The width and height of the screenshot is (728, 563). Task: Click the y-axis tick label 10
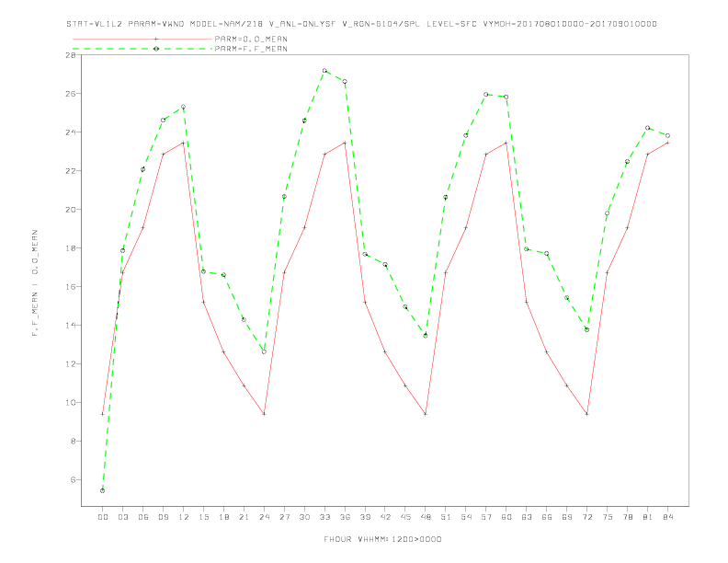(71, 402)
